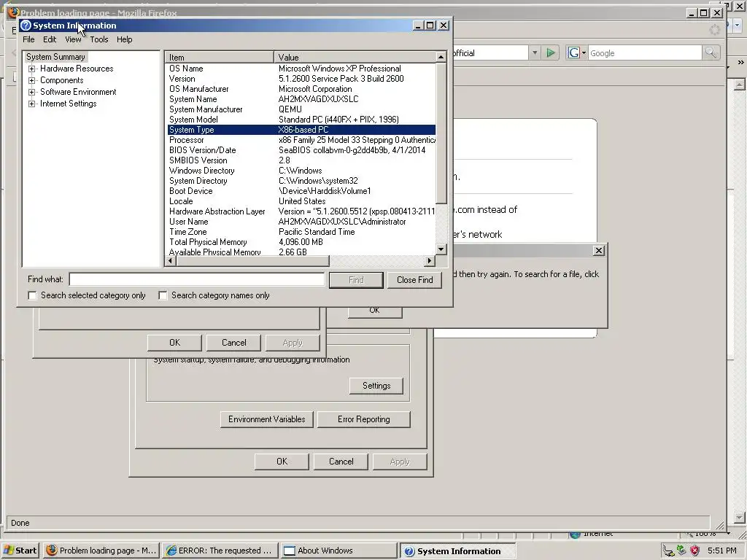Click the Firefox throbber activity icon
Image resolution: width=747 pixels, height=560 pixels.
[715, 30]
